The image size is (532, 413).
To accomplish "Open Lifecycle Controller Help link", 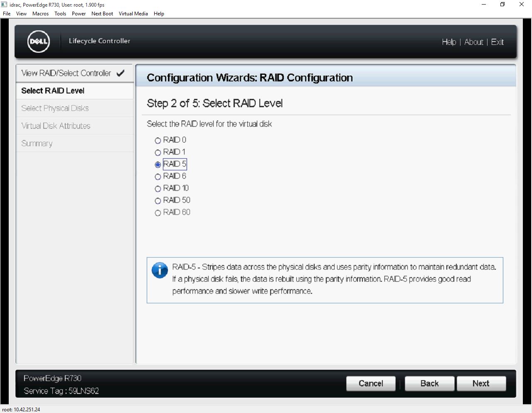I will [449, 42].
